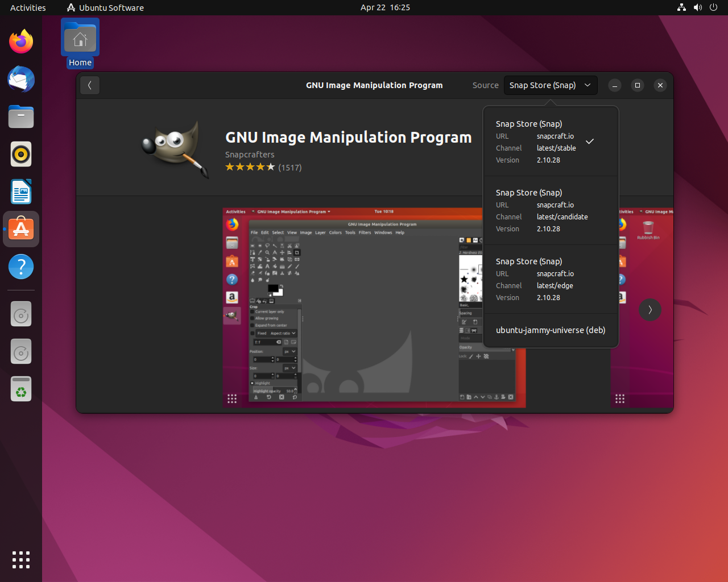Image resolution: width=728 pixels, height=582 pixels.
Task: Show next screenshot with right arrow
Action: (650, 310)
